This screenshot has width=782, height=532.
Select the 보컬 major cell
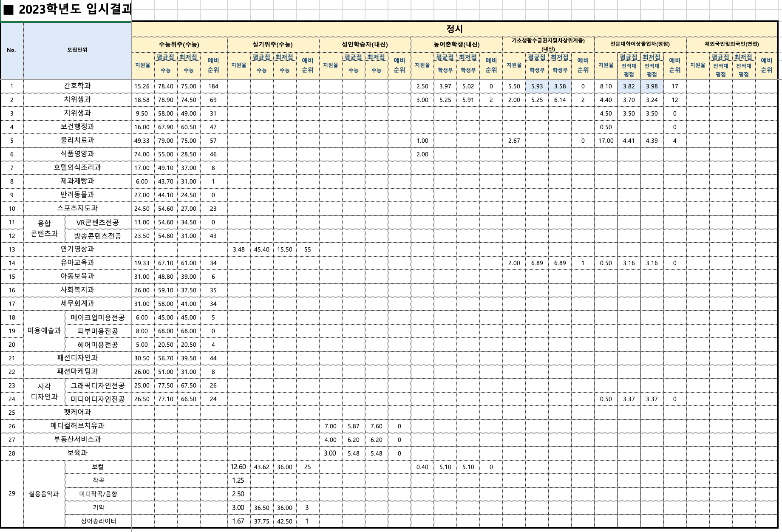tap(98, 467)
